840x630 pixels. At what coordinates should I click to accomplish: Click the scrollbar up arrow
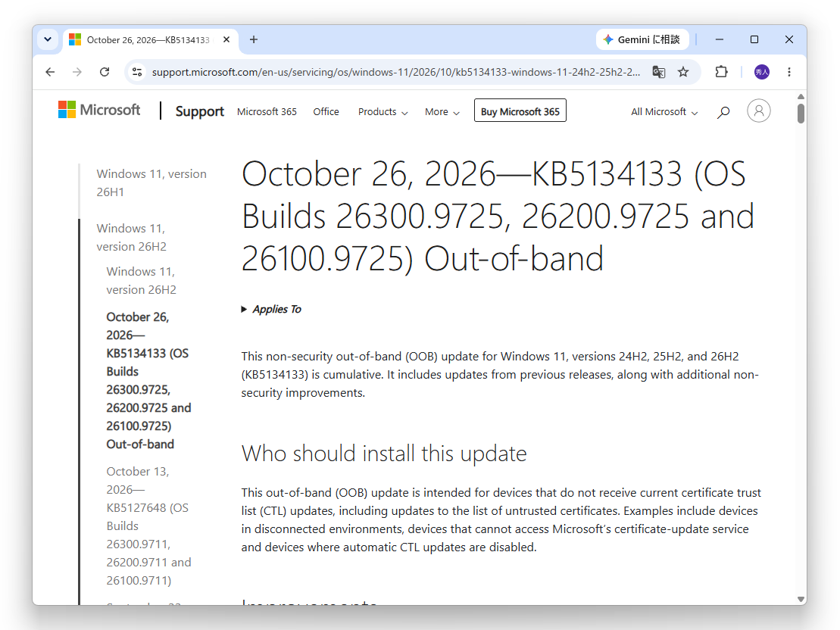click(801, 96)
